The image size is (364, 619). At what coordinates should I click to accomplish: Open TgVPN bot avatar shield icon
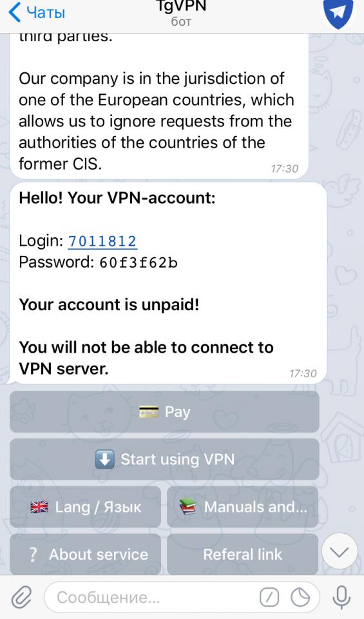point(338,13)
